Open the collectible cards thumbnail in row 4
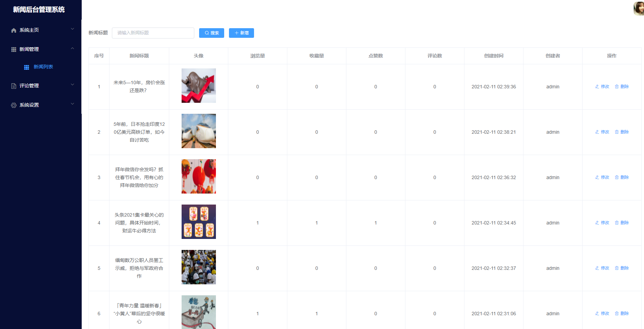Screen dimensions: 644x329 [x=199, y=222]
